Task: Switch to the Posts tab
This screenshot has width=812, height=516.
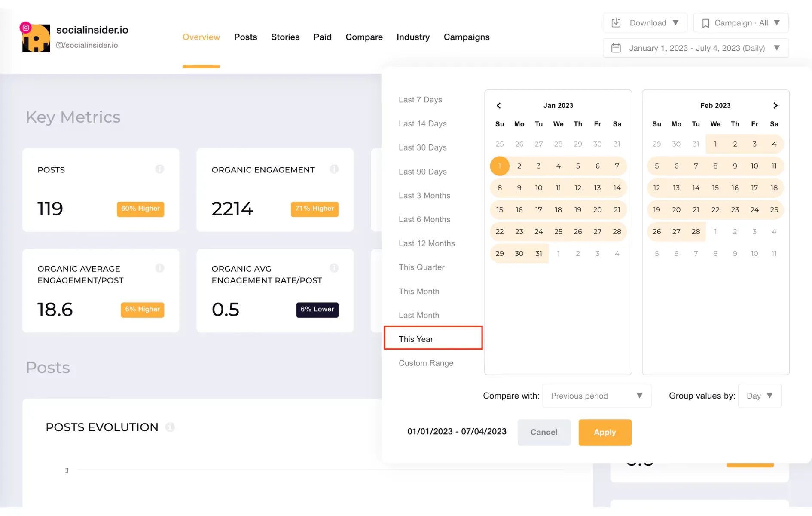Action: tap(246, 37)
